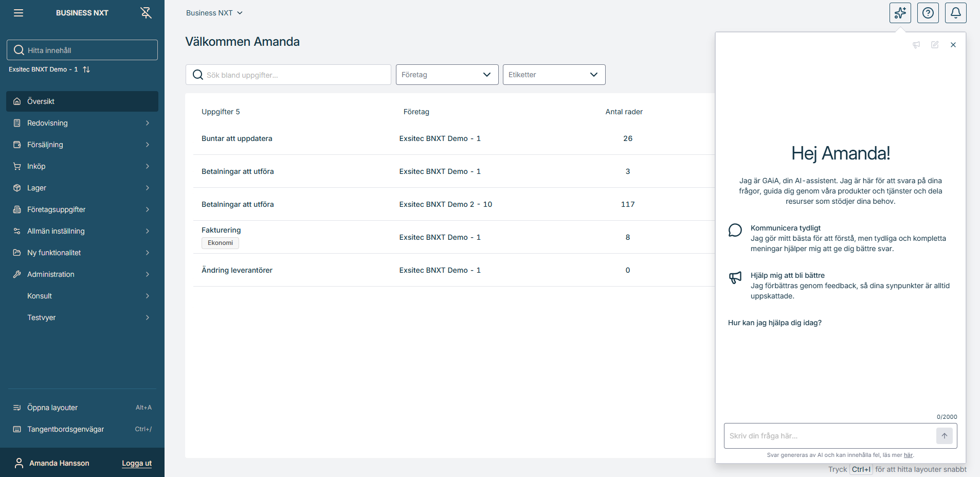Open the GAiA AI assistant icon
The height and width of the screenshot is (477, 980).
pyautogui.click(x=900, y=12)
